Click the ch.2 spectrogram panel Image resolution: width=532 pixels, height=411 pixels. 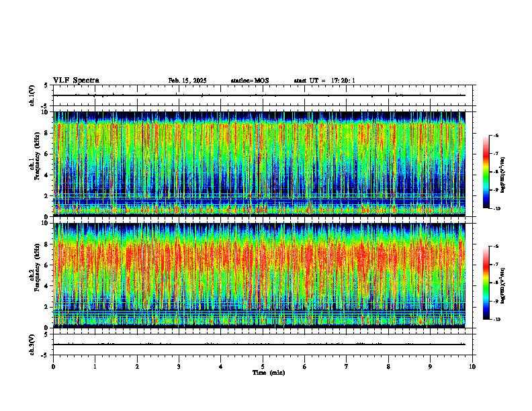pyautogui.click(x=259, y=275)
